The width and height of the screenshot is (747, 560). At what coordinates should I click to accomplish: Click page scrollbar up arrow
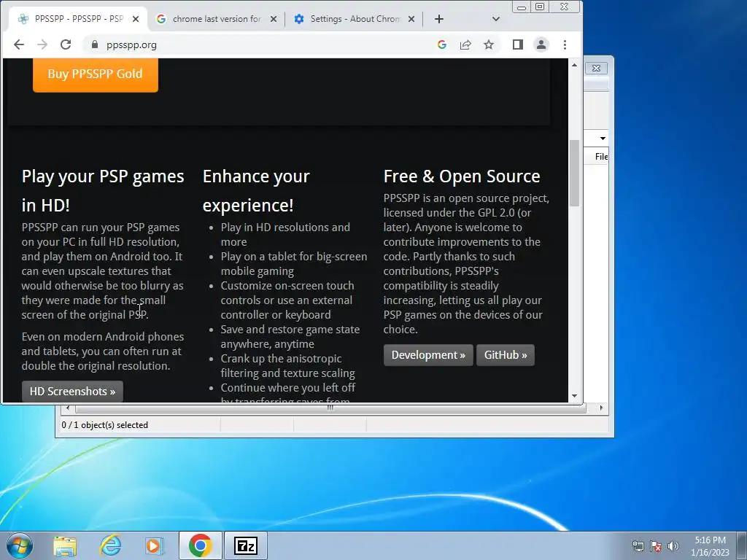tap(575, 65)
